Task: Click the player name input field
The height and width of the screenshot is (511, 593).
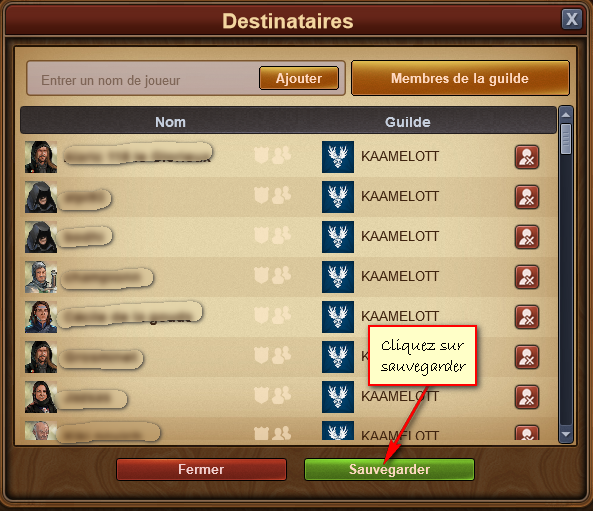Action: tap(144, 79)
